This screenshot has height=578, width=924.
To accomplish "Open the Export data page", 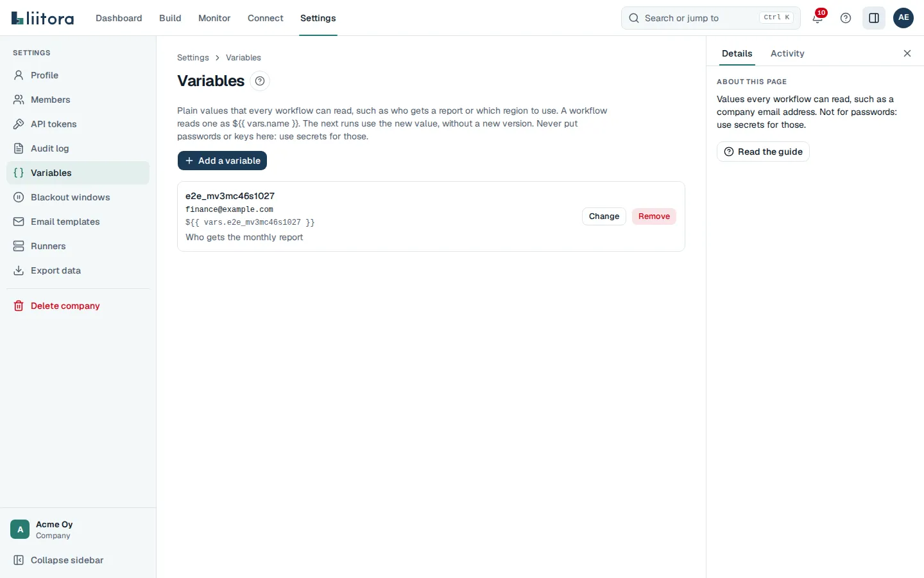I will tap(78, 270).
